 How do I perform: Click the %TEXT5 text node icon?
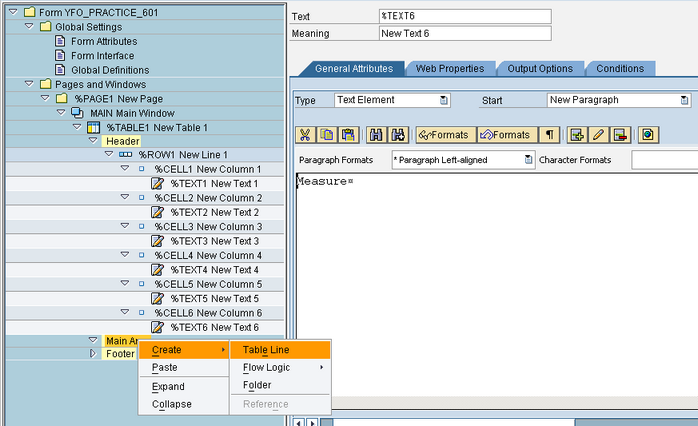(x=157, y=298)
